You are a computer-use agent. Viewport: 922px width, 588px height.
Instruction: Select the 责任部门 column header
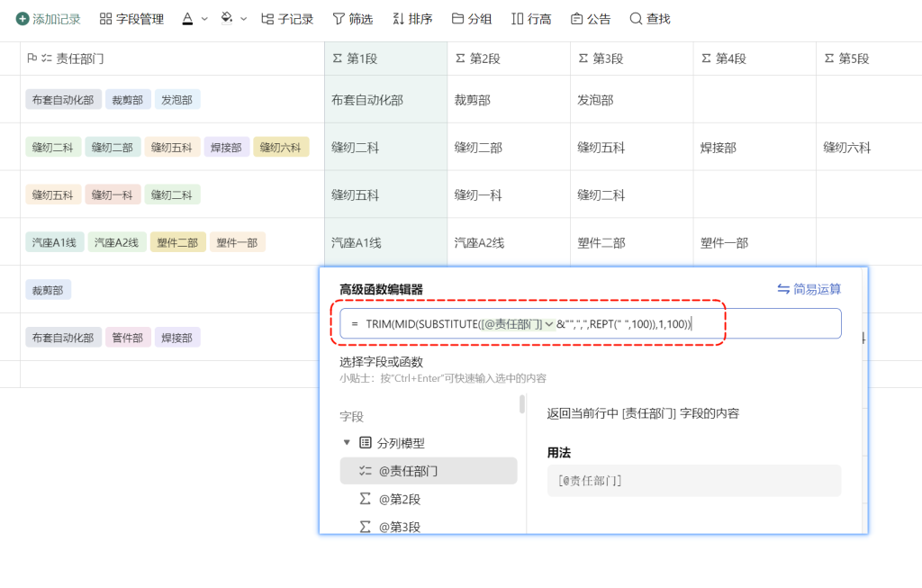click(172, 59)
